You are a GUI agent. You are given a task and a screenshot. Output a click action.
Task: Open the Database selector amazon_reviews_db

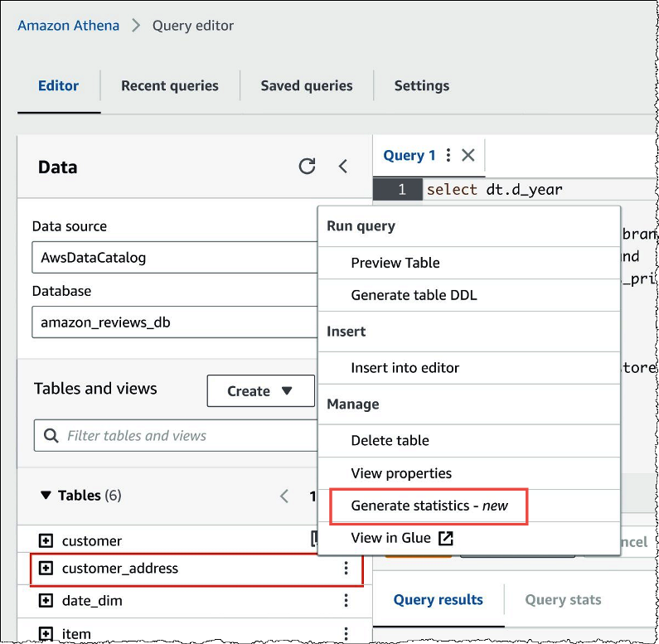pyautogui.click(x=174, y=322)
